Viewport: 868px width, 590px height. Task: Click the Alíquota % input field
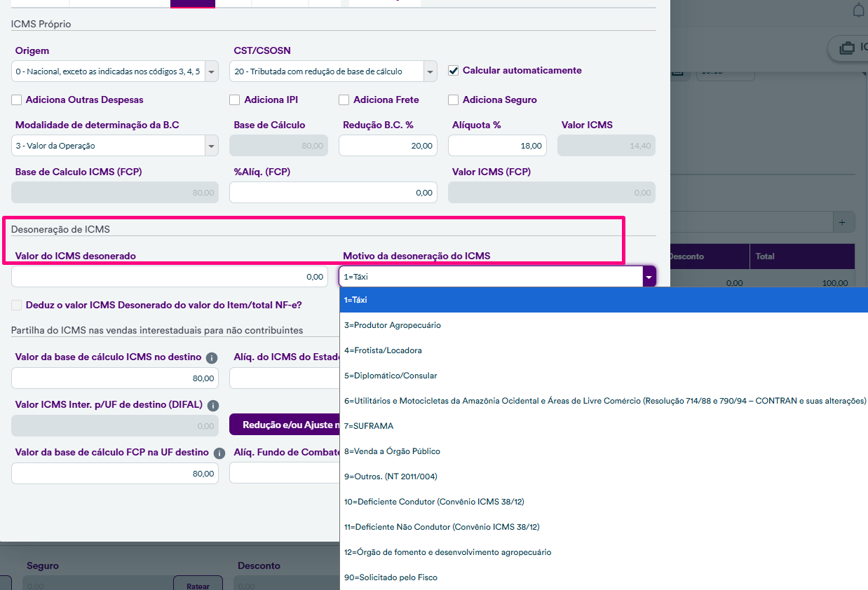[497, 146]
